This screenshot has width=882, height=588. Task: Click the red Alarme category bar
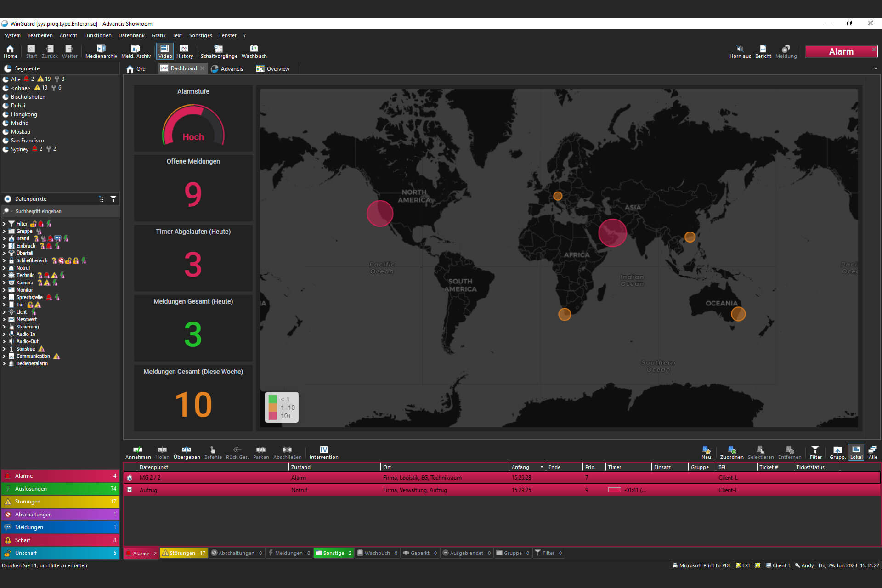[60, 476]
